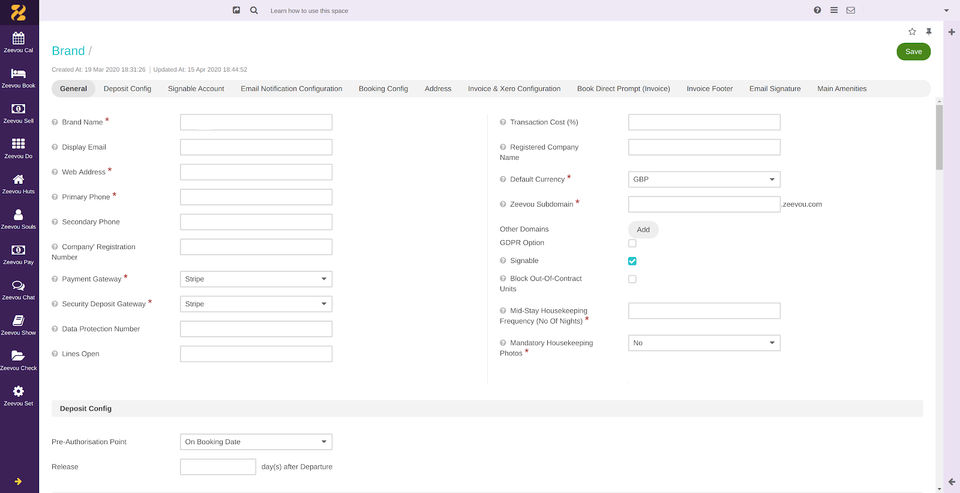The width and height of the screenshot is (960, 493).
Task: Pin this page with pin icon
Action: [929, 32]
